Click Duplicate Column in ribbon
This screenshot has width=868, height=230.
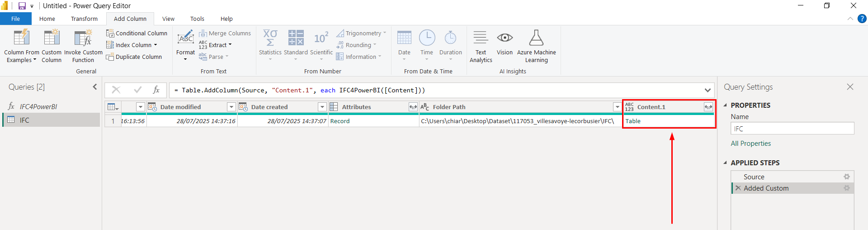click(134, 57)
